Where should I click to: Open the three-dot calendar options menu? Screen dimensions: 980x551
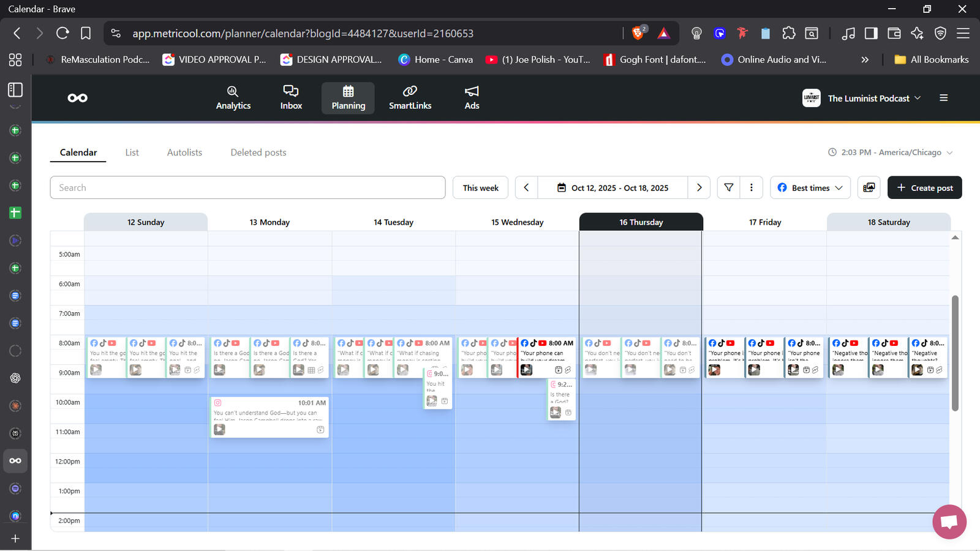[751, 187]
